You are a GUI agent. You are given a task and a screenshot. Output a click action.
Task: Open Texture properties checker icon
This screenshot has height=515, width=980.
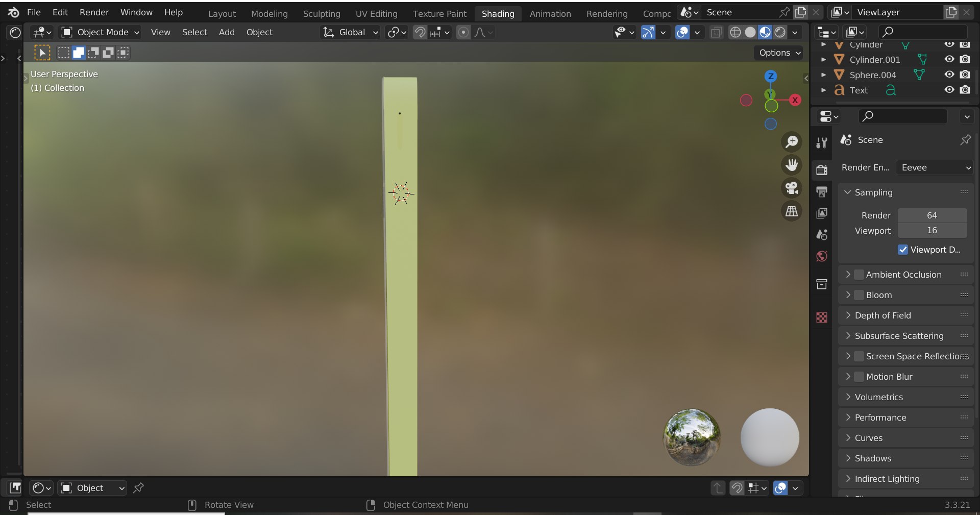[x=822, y=317]
